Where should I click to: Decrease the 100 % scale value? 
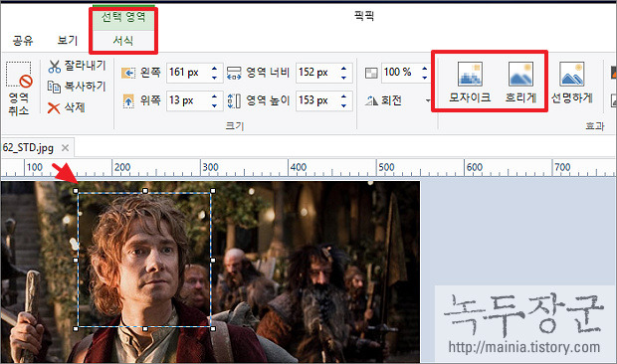425,77
